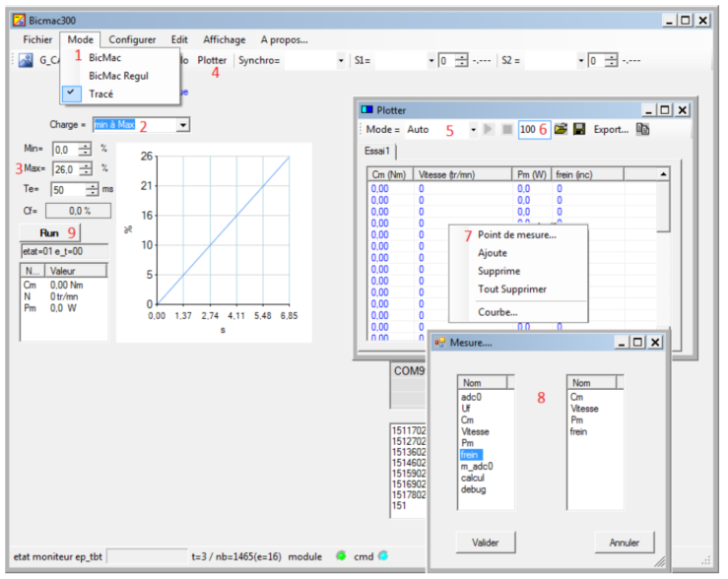Select m_adc0 in left Nom list
The width and height of the screenshot is (728, 579).
click(x=477, y=467)
